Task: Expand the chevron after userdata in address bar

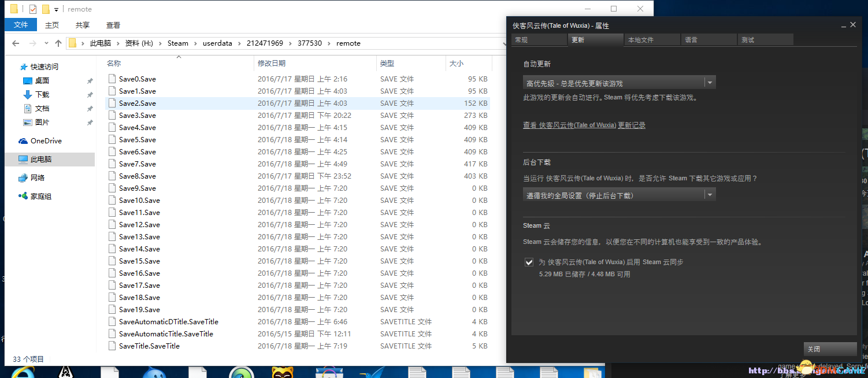Action: (239, 43)
